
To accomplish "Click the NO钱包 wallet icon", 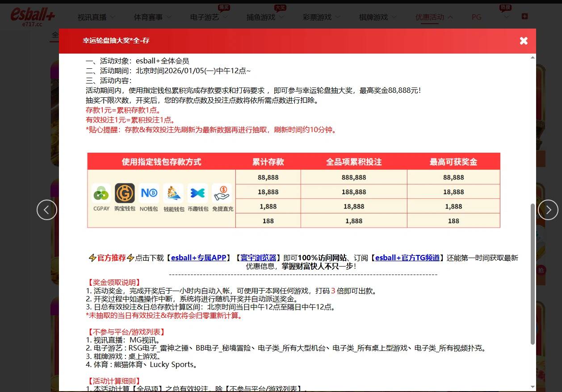I will click(x=149, y=193).
